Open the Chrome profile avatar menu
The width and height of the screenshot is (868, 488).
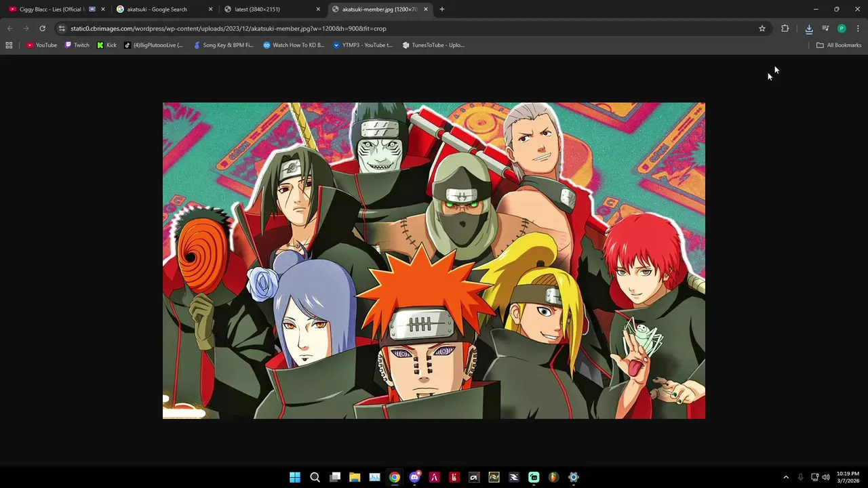(842, 28)
